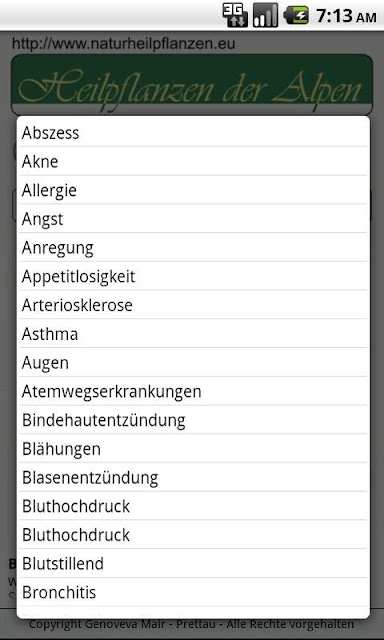The width and height of the screenshot is (384, 640).
Task: Choose the Akne entry
Action: (x=193, y=161)
